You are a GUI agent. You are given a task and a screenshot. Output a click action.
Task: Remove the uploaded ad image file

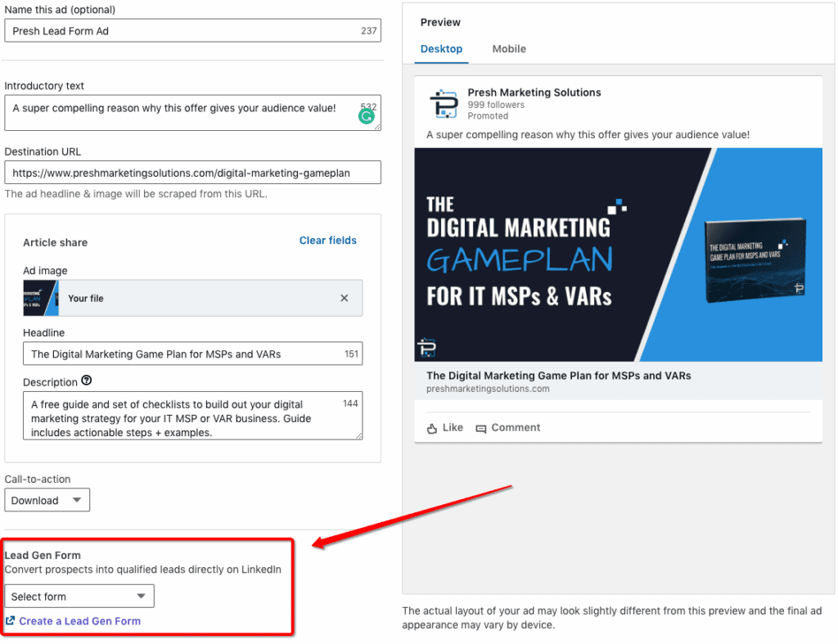[x=345, y=298]
